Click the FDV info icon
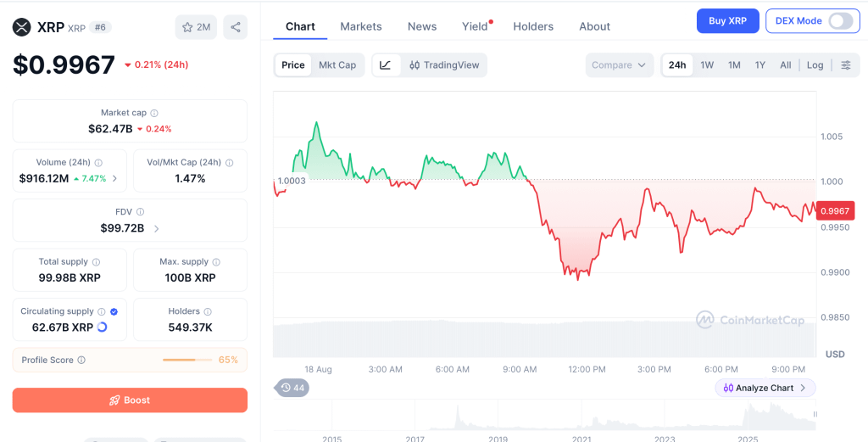This screenshot has height=442, width=868. (140, 212)
